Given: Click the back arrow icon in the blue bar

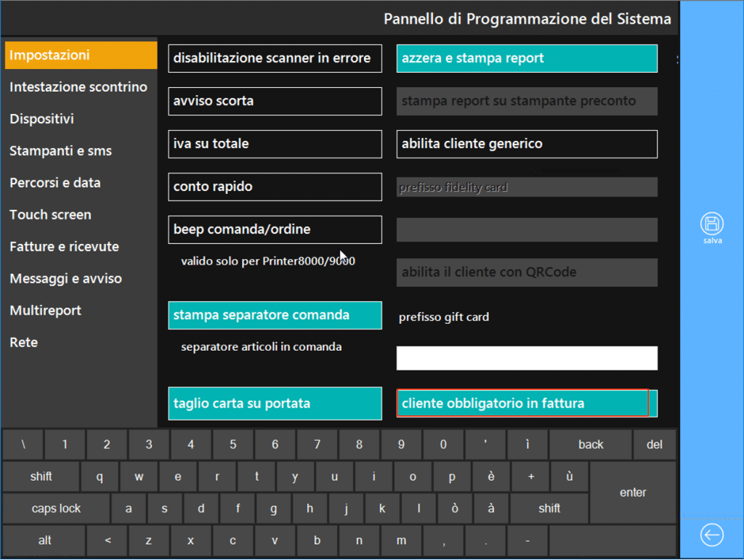Looking at the screenshot, I should click(712, 535).
